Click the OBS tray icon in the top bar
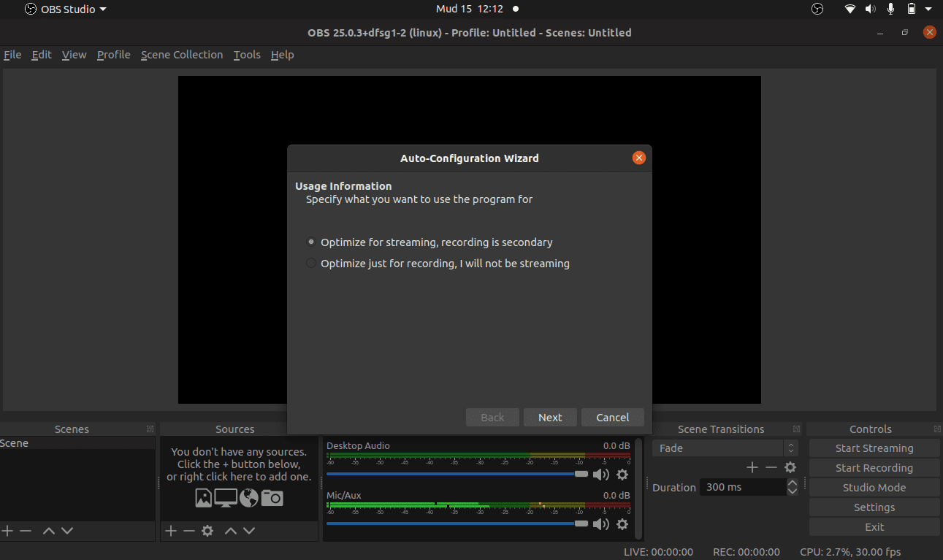943x560 pixels. click(x=817, y=9)
